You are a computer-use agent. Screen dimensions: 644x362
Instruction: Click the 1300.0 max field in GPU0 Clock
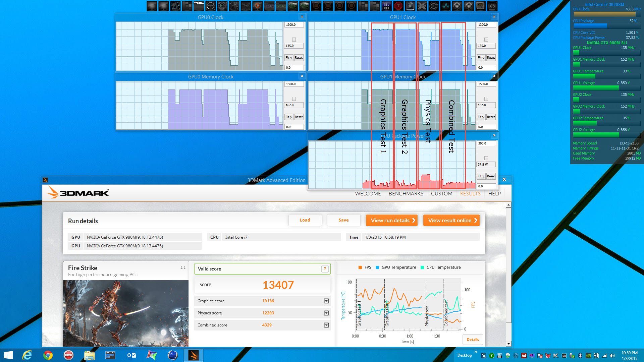point(294,25)
